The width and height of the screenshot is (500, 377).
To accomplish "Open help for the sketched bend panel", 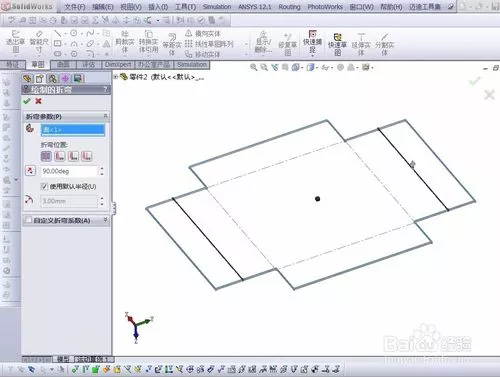I will click(105, 89).
